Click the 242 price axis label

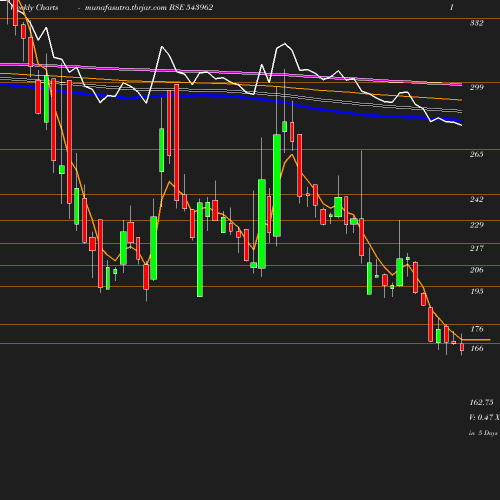[x=476, y=199]
